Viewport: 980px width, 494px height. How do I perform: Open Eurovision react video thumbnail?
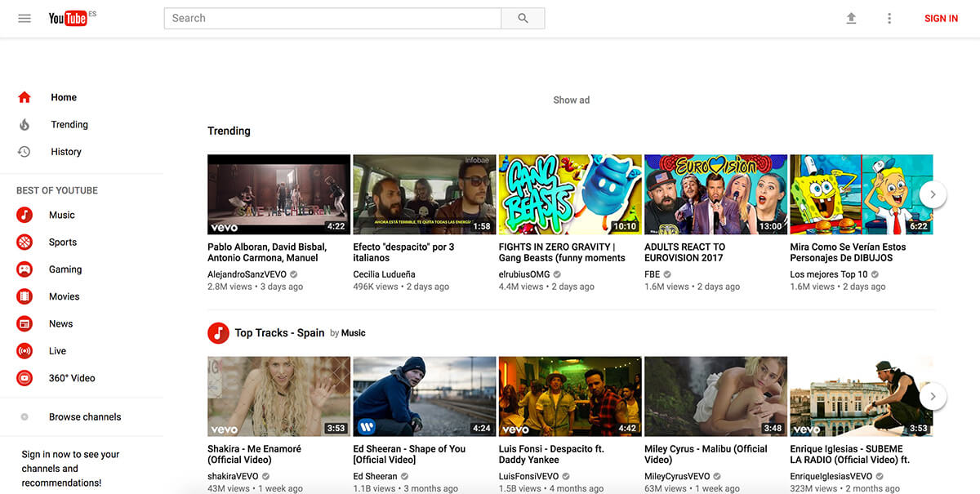(715, 194)
